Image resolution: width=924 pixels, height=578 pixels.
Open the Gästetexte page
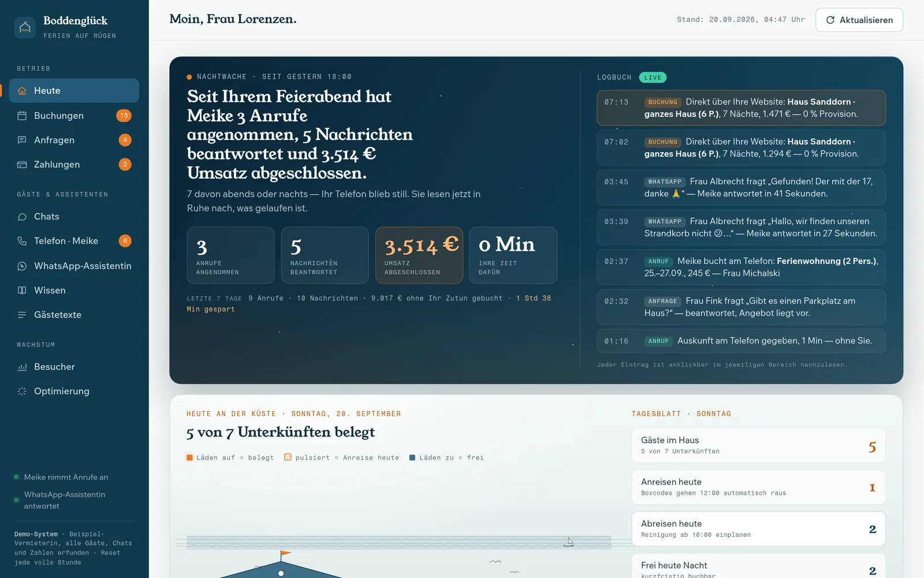(74, 315)
